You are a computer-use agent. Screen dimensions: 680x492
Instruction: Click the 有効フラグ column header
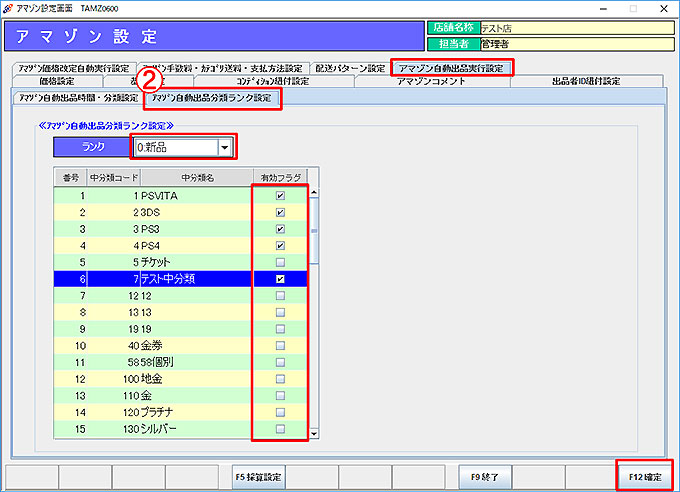tap(280, 177)
